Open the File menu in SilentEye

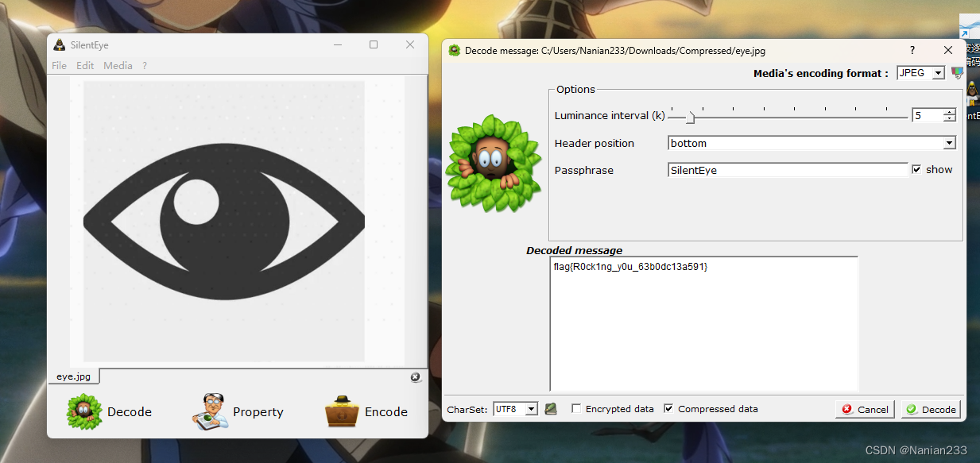coord(59,66)
